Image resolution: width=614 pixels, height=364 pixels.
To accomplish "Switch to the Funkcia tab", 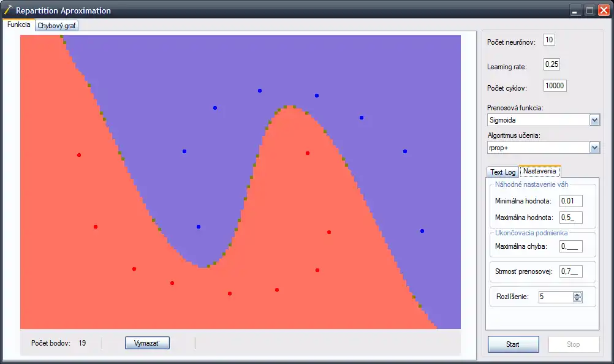I will (18, 25).
